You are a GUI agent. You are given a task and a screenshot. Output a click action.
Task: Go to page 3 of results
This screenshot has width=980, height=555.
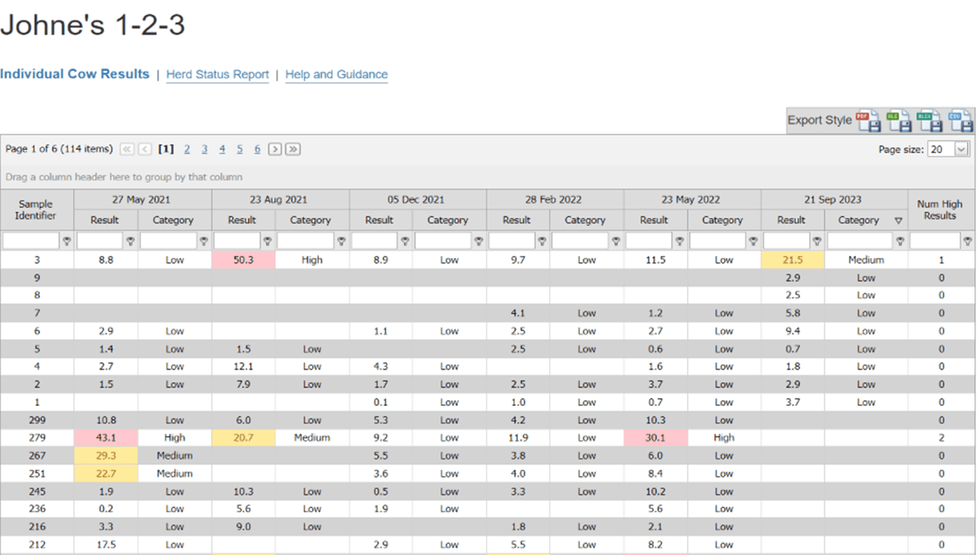(x=204, y=149)
